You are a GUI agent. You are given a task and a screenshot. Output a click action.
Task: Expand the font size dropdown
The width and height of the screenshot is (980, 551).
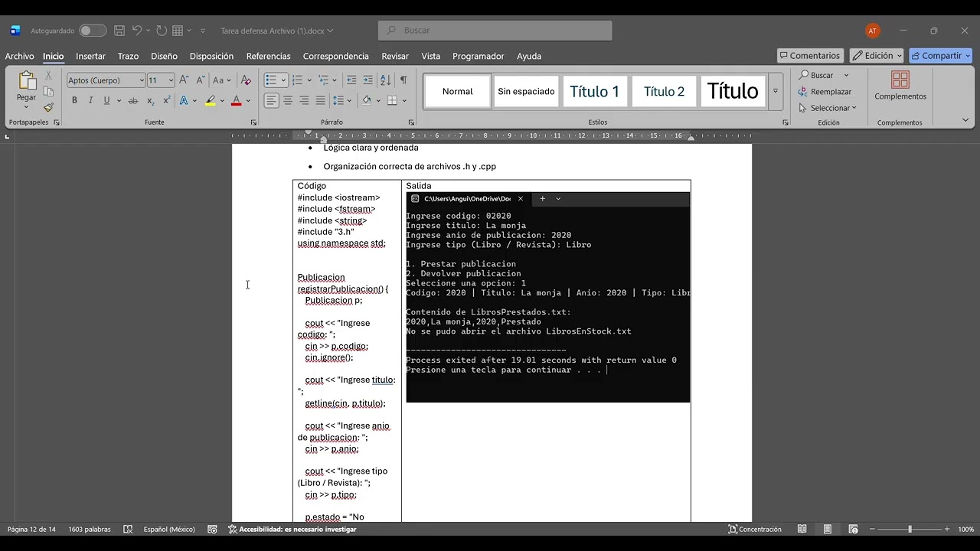point(171,80)
